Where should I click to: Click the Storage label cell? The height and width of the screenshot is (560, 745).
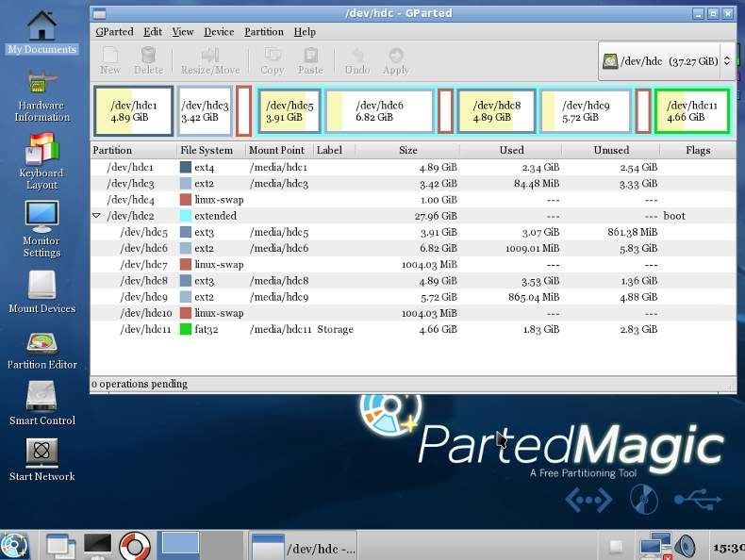335,329
